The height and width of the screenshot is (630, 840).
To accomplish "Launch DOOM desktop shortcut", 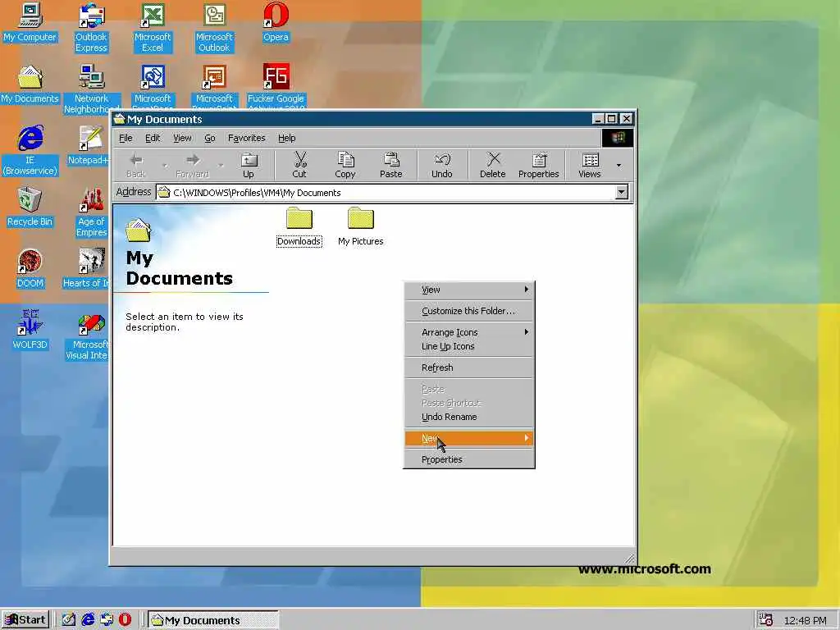I will (30, 269).
